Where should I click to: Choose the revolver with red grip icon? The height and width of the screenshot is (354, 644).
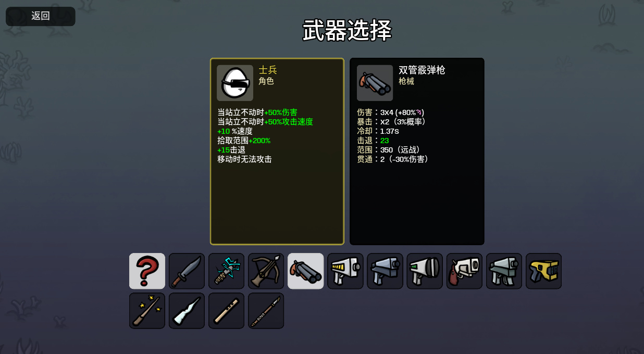tap(464, 271)
